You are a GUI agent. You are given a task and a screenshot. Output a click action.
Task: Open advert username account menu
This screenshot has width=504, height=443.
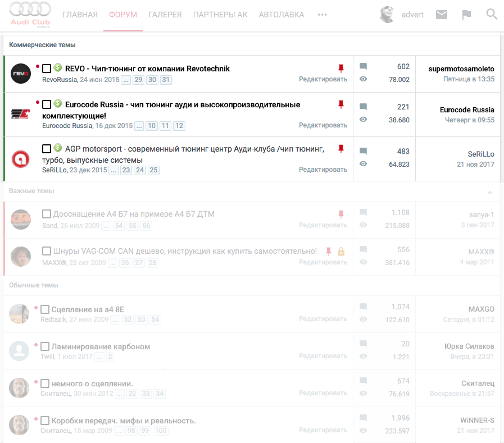[x=412, y=15]
